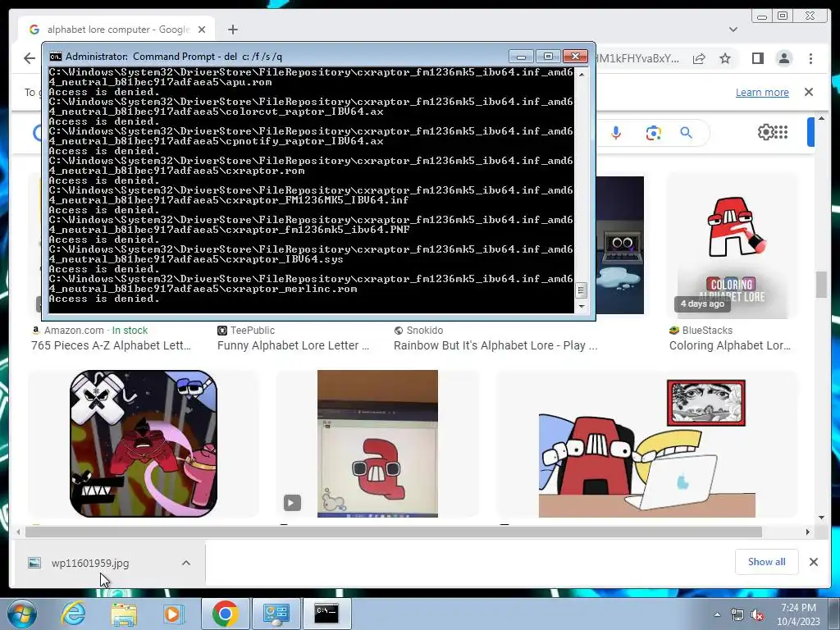Image resolution: width=840 pixels, height=630 pixels.
Task: Switch to Command Prompt taskbar button
Action: 326,614
